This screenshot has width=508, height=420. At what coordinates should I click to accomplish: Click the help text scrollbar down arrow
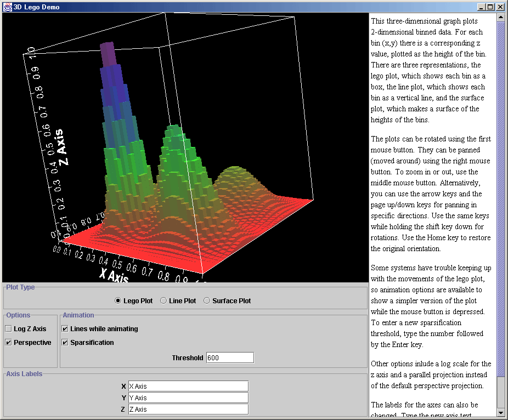click(x=501, y=412)
